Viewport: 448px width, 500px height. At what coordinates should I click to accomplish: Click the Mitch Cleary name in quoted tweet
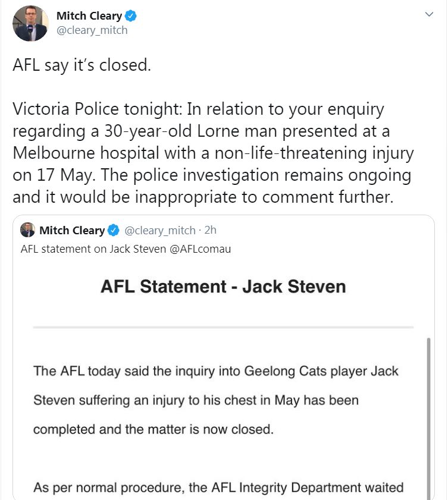(x=72, y=230)
